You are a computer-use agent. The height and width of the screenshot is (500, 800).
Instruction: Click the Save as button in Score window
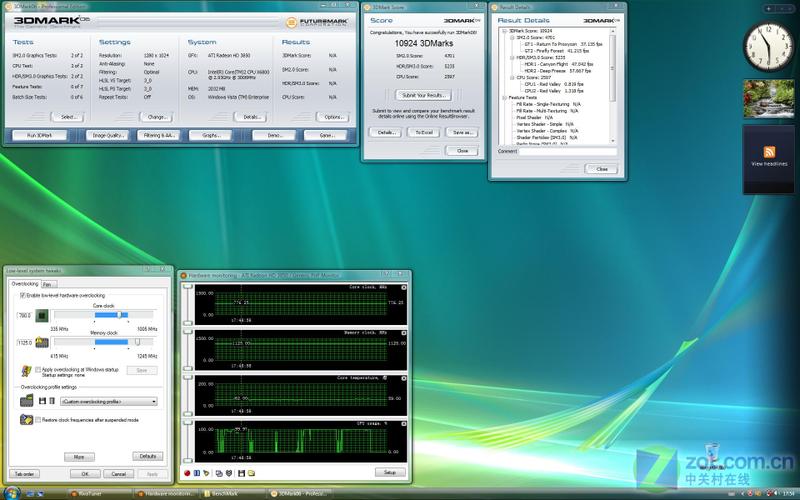pyautogui.click(x=462, y=132)
